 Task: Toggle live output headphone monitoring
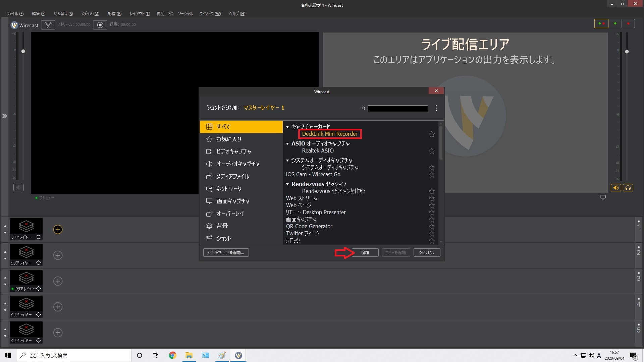(x=628, y=188)
